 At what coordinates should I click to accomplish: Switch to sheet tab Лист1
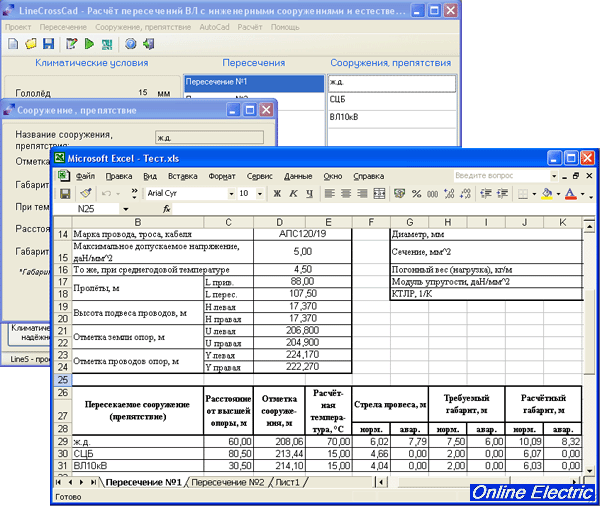287,482
